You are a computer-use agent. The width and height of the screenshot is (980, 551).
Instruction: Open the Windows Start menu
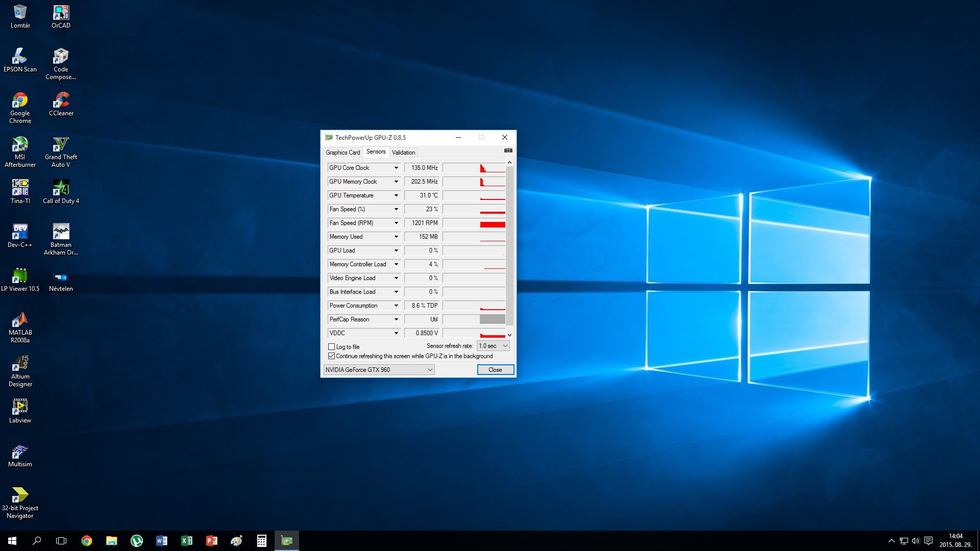[12, 541]
